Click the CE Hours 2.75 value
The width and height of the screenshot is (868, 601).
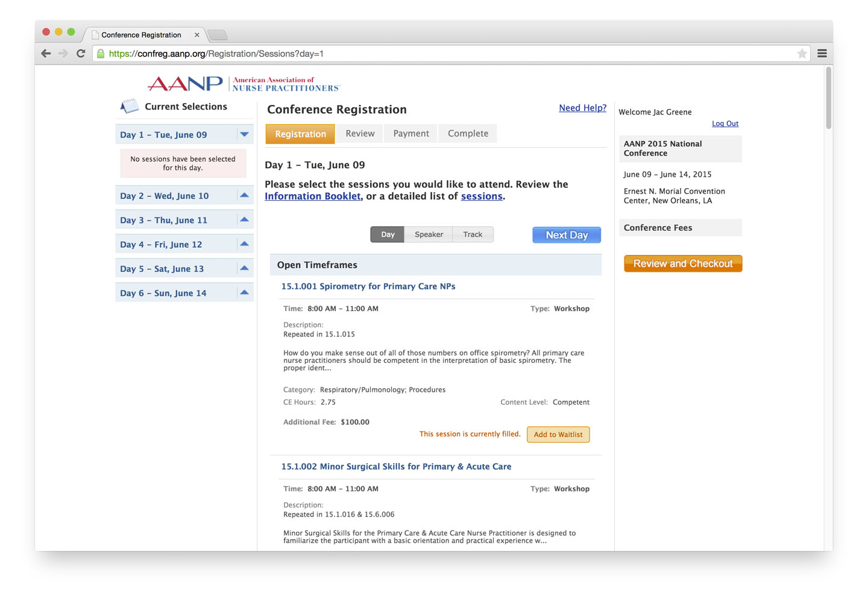328,402
